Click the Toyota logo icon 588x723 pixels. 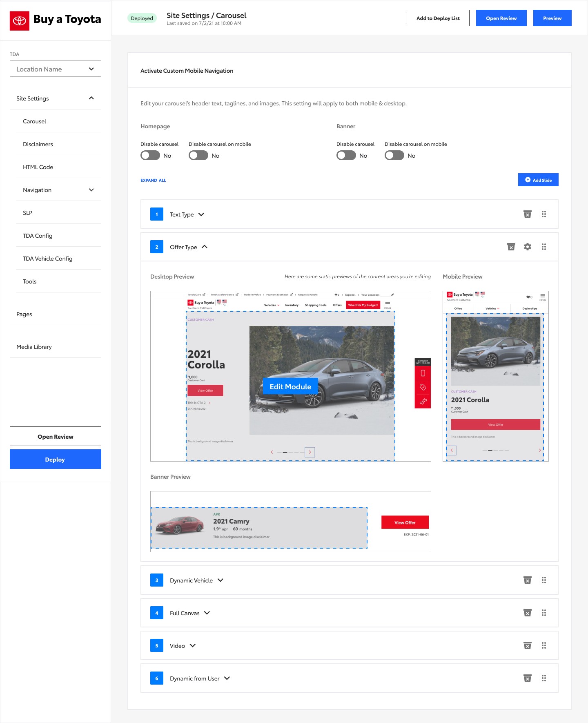click(20, 21)
